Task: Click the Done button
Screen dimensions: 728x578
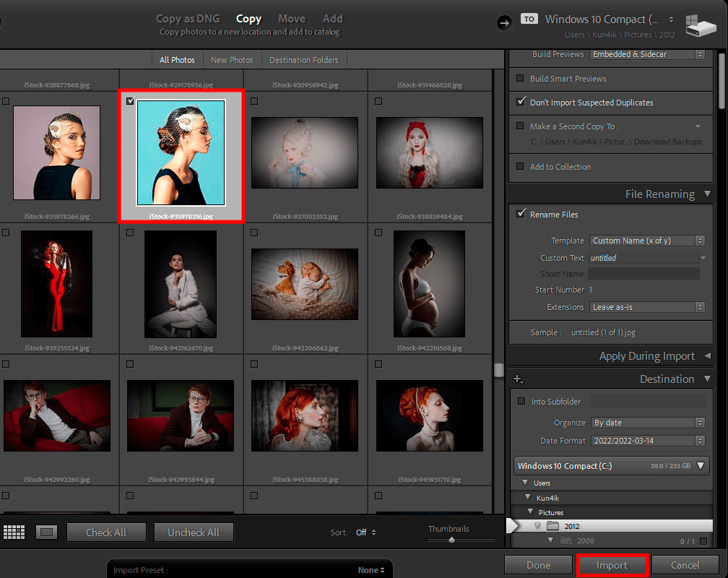Action: click(x=539, y=565)
